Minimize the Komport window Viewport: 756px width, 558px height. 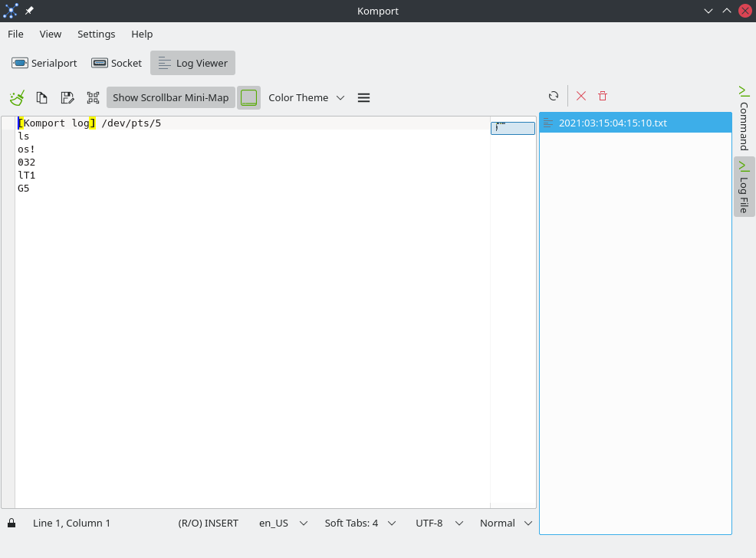[x=708, y=11]
